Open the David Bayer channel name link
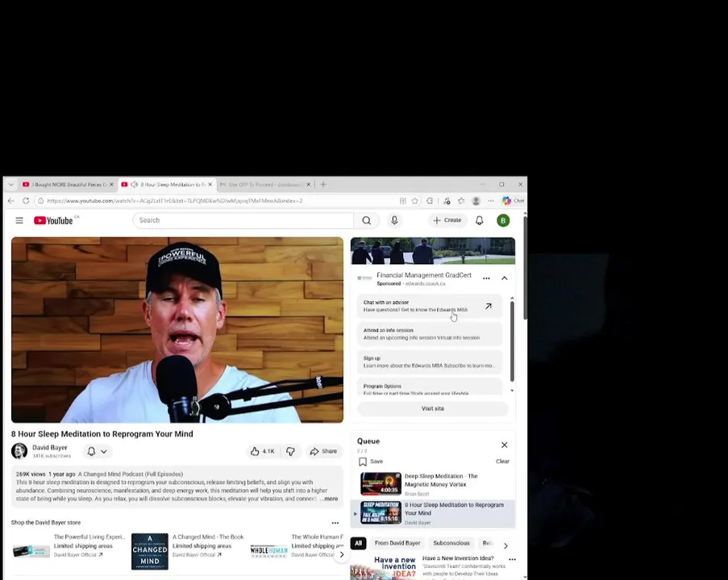The height and width of the screenshot is (580, 728). (50, 448)
